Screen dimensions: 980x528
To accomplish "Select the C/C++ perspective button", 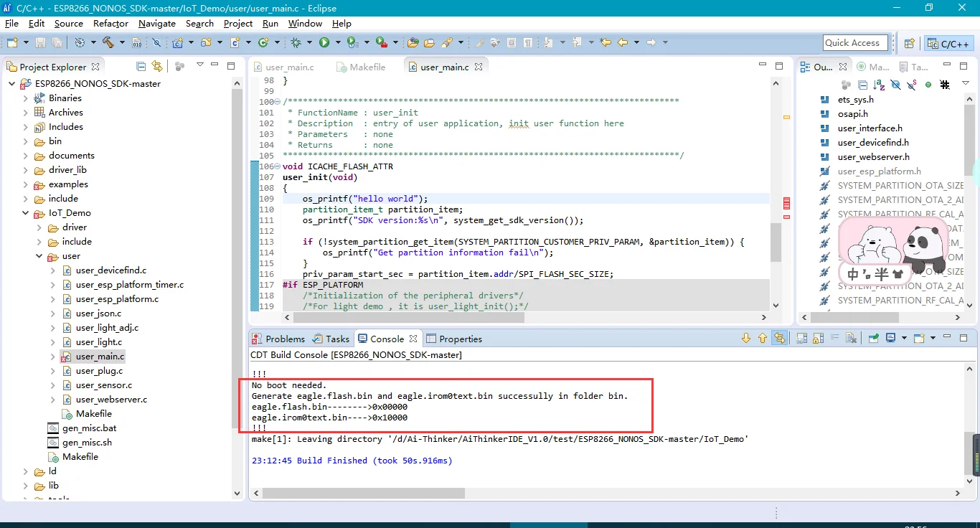I will tap(948, 43).
